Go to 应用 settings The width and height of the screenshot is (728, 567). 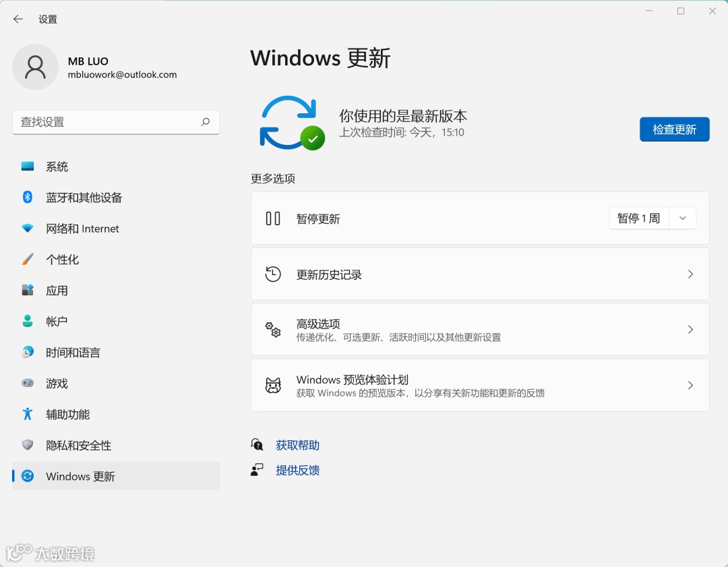(x=116, y=290)
